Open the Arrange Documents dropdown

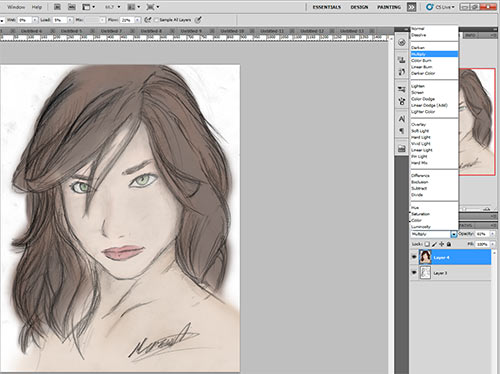[x=134, y=7]
